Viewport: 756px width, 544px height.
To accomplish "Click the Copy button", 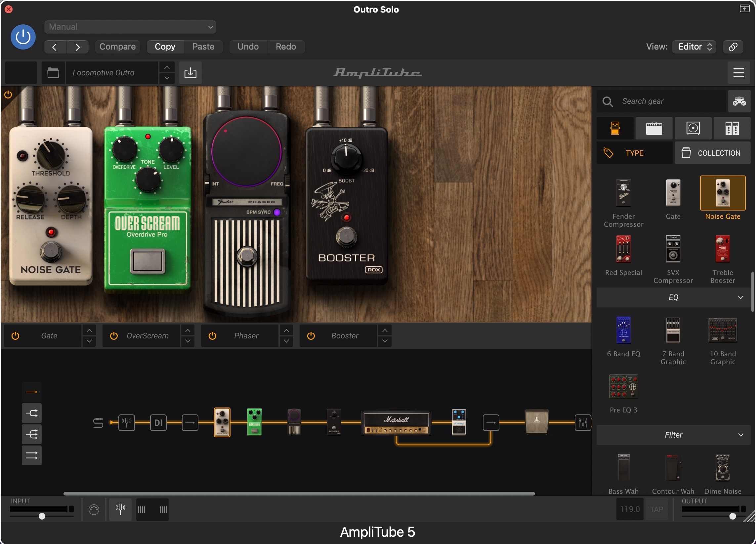I will (165, 47).
